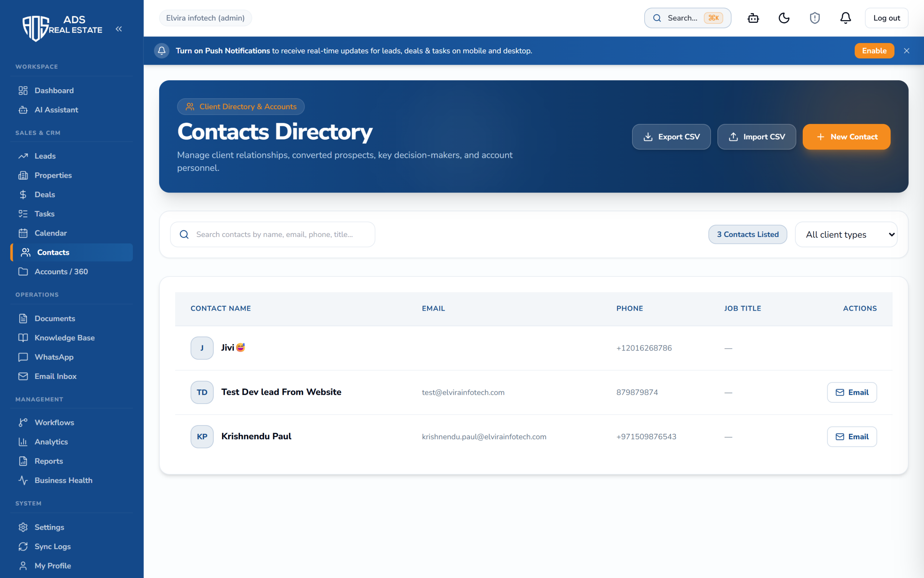Export contacts as CSV
Screen dimensions: 924x578
(671, 137)
